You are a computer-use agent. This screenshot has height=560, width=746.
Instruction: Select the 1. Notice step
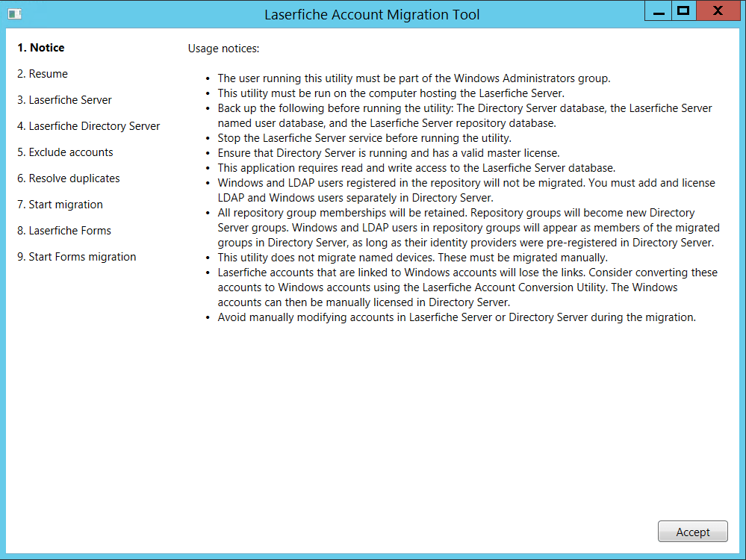tap(41, 48)
